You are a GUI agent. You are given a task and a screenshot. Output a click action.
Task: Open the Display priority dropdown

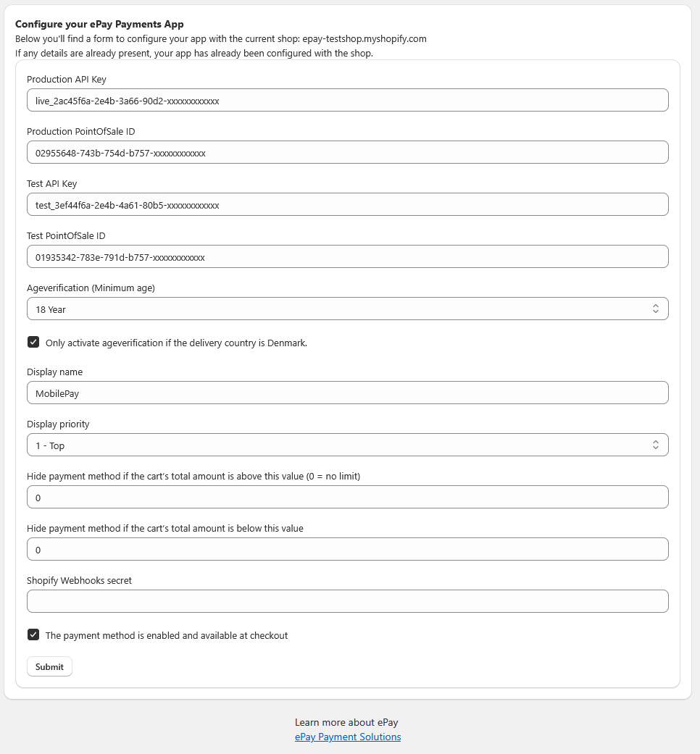pyautogui.click(x=348, y=445)
